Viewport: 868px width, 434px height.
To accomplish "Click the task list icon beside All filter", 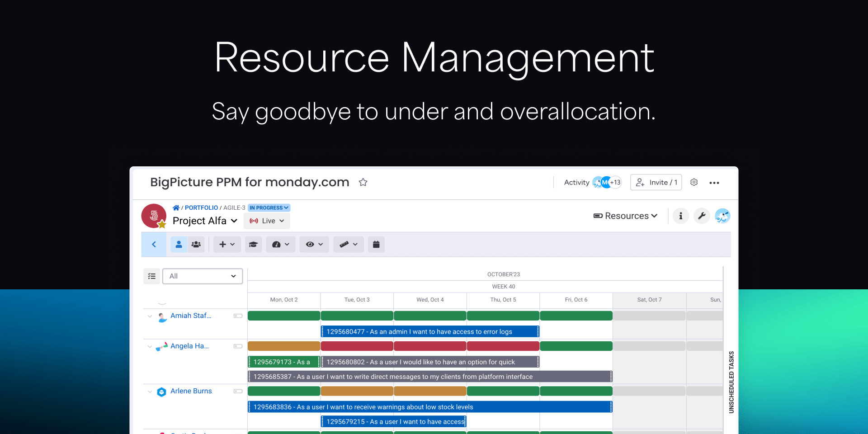I will (152, 276).
